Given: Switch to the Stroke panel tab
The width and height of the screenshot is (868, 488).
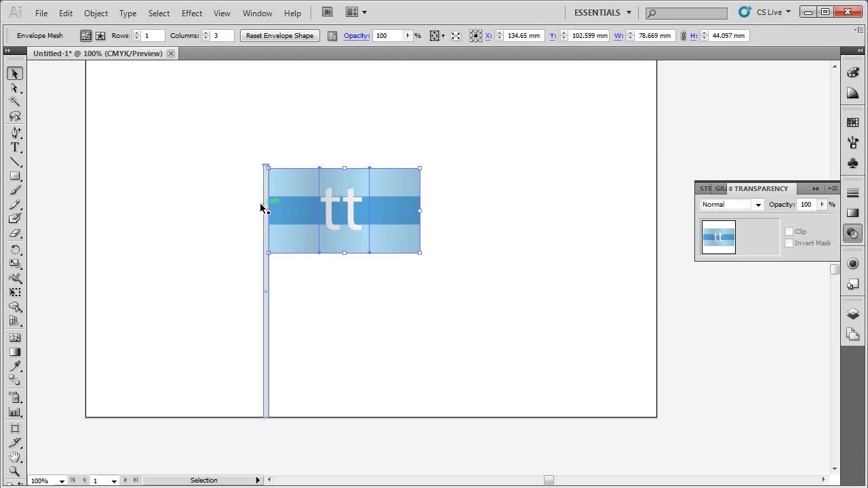Looking at the screenshot, I should [705, 189].
